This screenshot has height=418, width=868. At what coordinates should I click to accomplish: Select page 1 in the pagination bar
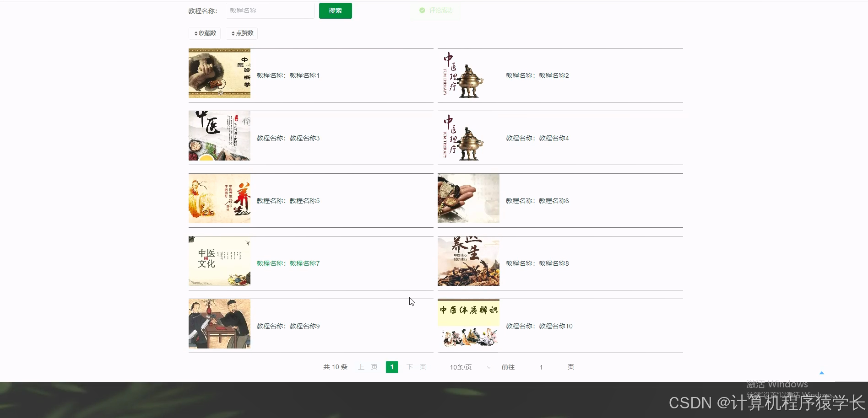pyautogui.click(x=392, y=367)
